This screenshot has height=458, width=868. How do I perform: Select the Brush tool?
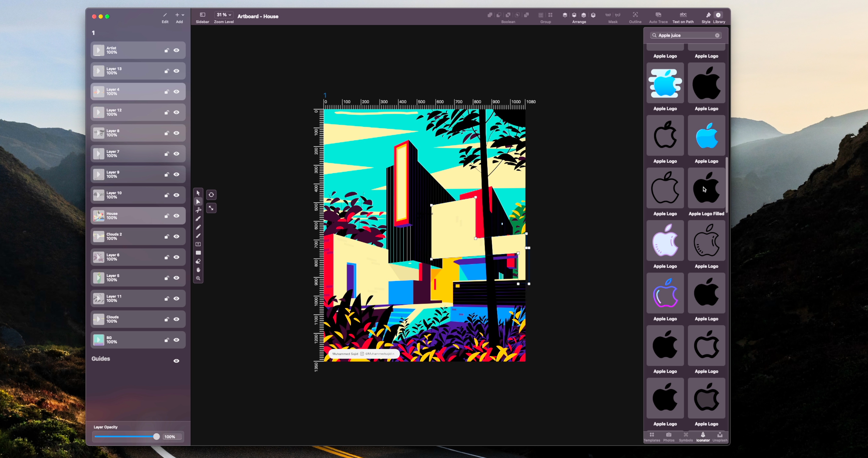pos(198,235)
